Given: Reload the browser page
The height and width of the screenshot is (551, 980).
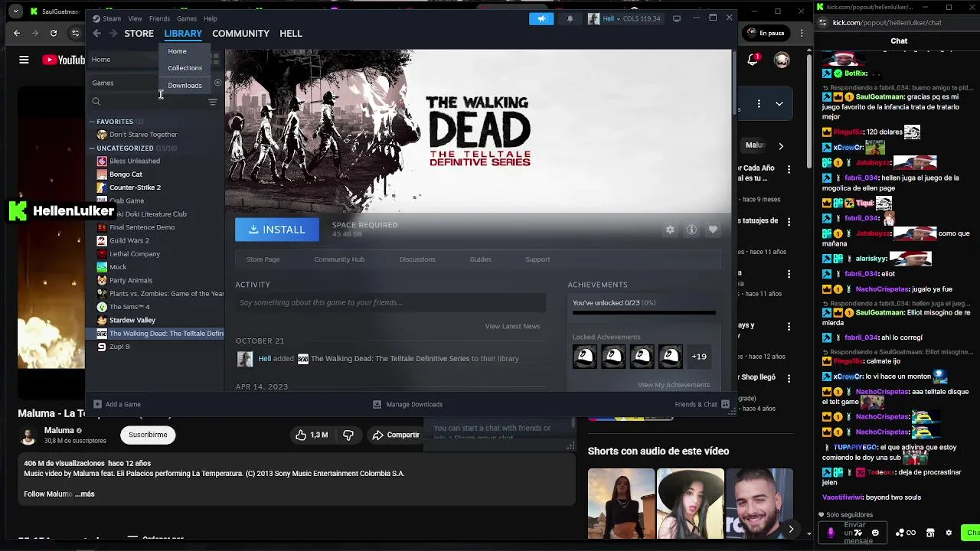Looking at the screenshot, I should coord(54,33).
